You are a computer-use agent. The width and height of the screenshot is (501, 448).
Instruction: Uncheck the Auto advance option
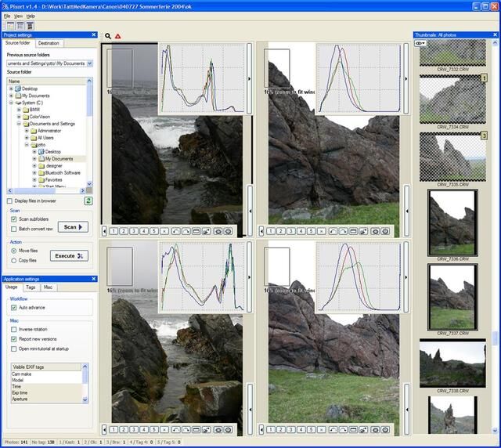click(14, 309)
